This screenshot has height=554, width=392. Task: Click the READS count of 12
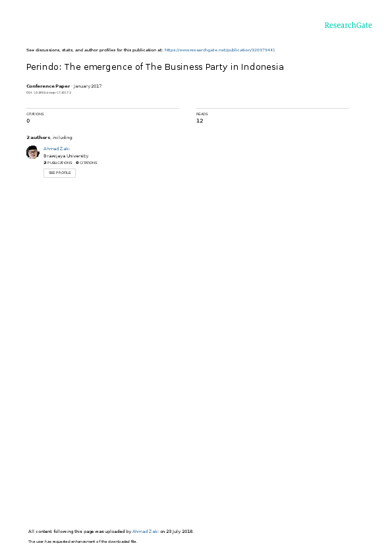[200, 121]
